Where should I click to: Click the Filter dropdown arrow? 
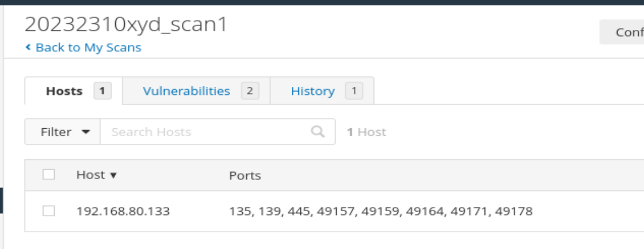pos(86,132)
